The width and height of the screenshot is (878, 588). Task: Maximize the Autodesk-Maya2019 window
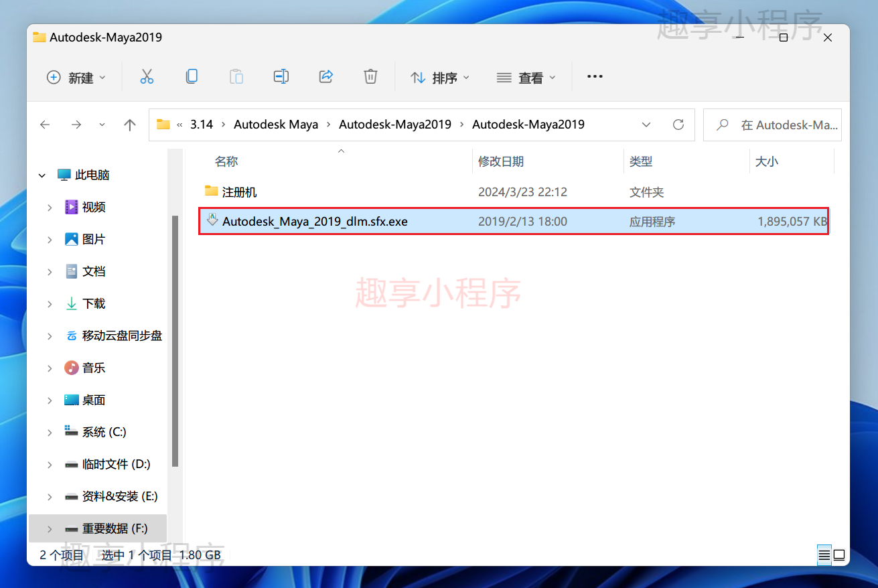pyautogui.click(x=784, y=38)
